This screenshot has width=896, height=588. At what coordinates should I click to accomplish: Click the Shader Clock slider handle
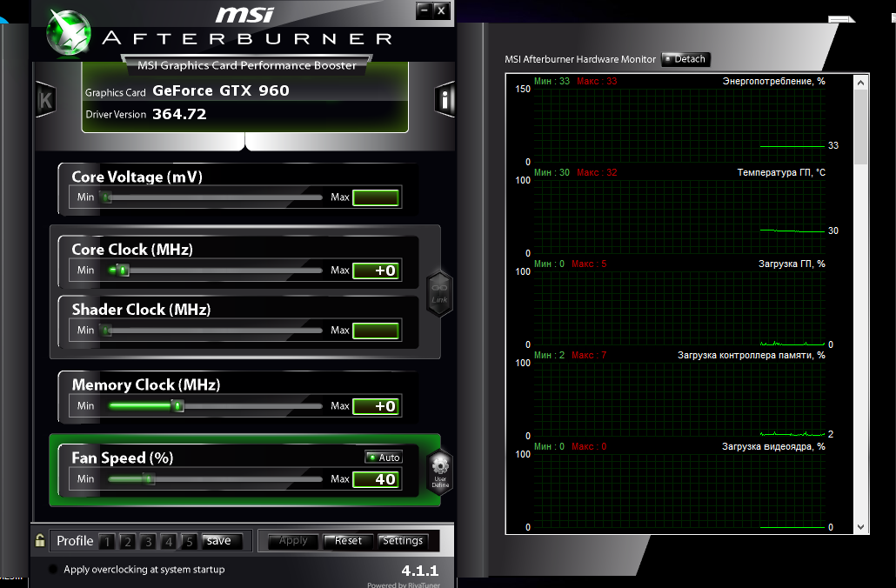pos(106,331)
